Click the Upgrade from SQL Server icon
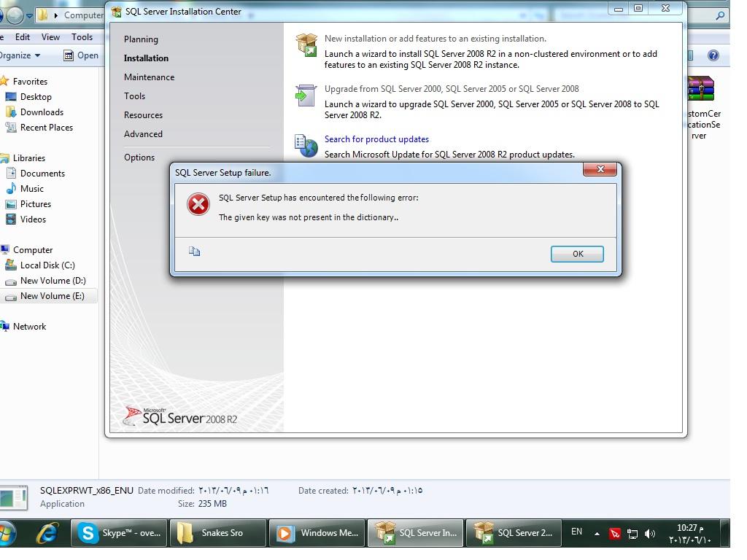Image resolution: width=747 pixels, height=560 pixels. tap(306, 96)
